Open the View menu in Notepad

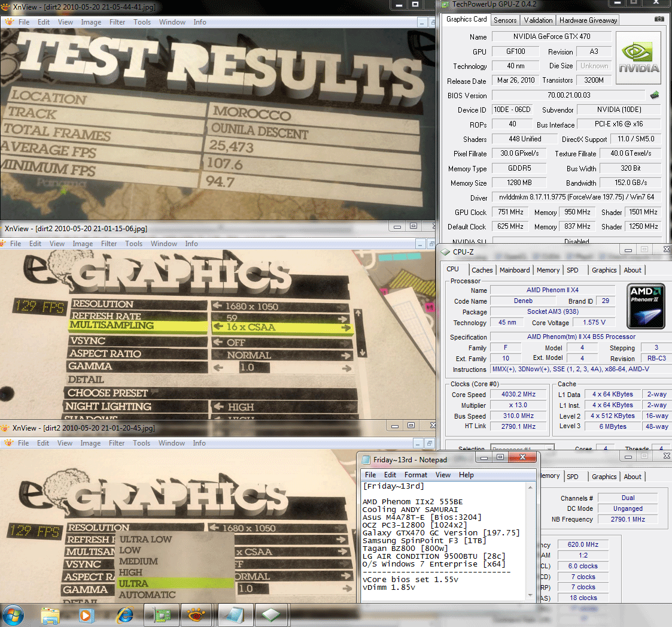coord(443,475)
